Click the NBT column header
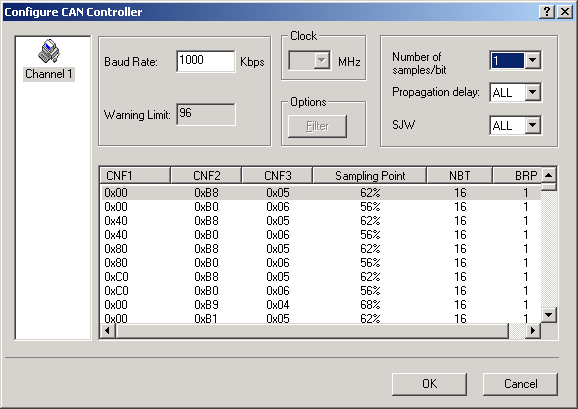 pos(459,175)
